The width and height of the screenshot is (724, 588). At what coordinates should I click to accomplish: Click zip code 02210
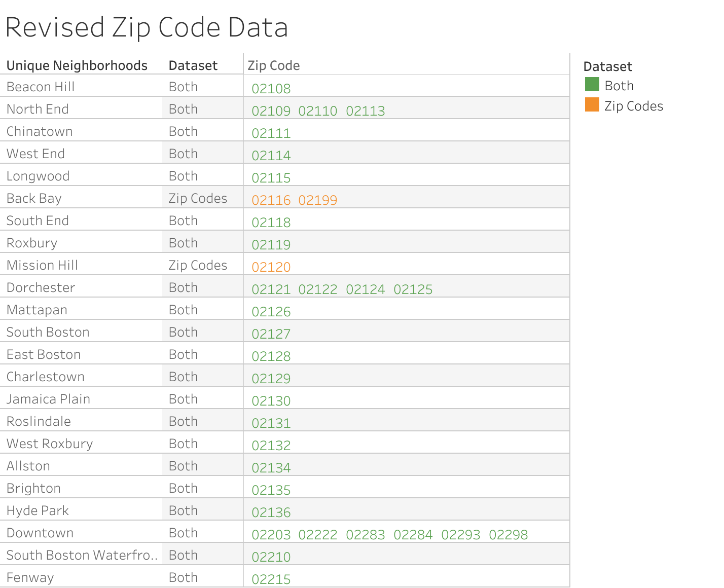click(x=271, y=557)
